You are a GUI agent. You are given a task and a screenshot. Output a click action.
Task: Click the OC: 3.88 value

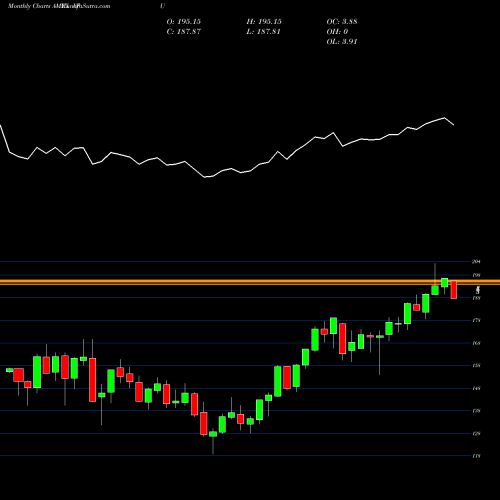[342, 22]
